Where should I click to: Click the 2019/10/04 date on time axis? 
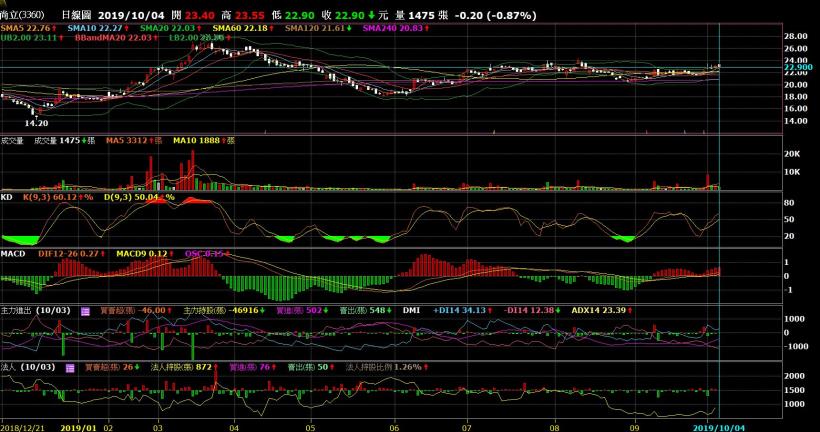point(719,428)
